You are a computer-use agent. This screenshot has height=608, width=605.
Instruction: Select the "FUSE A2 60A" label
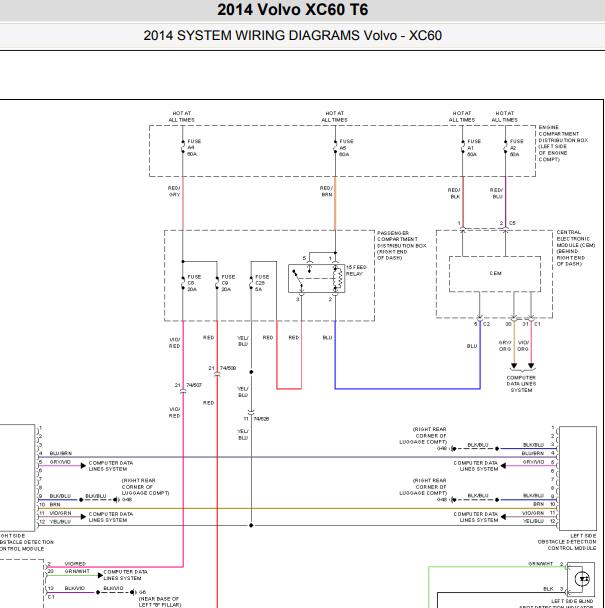point(517,148)
